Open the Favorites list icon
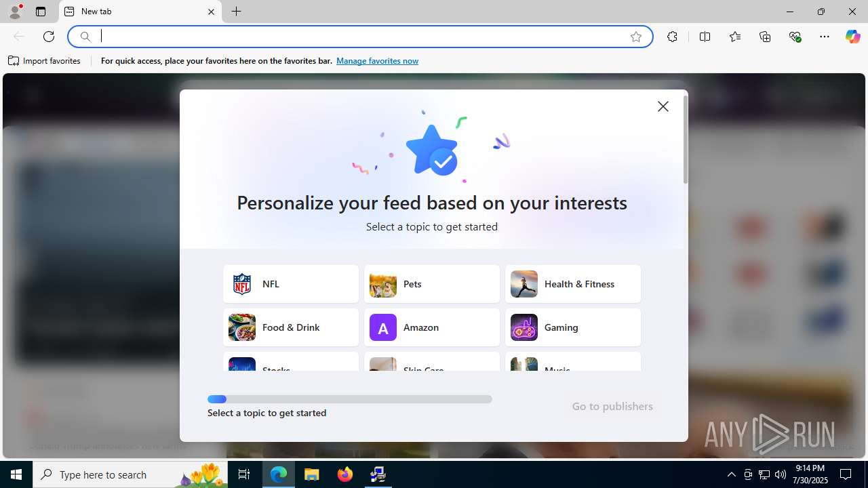 click(735, 37)
